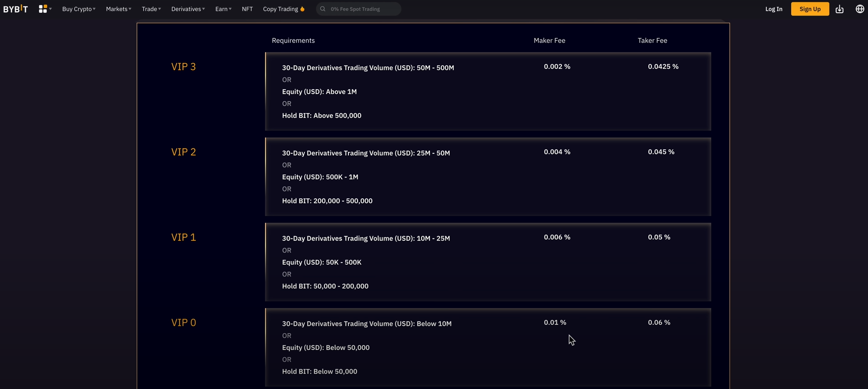Focus the 0% Fee Spot Trading search field
868x389 pixels.
click(x=362, y=9)
